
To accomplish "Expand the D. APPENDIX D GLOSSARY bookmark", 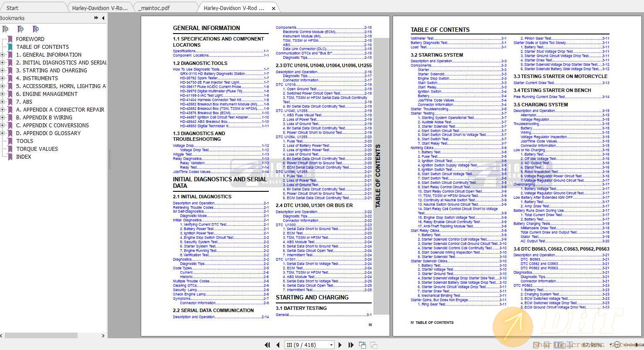I will coord(3,133).
